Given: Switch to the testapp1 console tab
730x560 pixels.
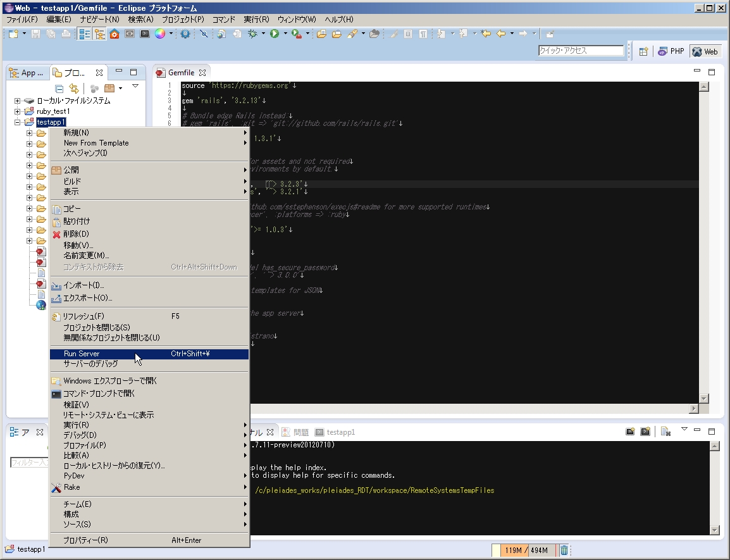Looking at the screenshot, I should [335, 432].
